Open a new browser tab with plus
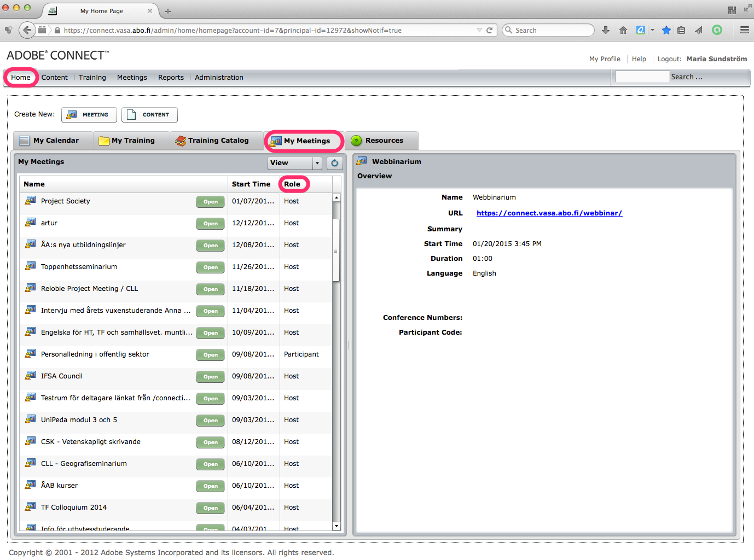This screenshot has height=560, width=754. (x=168, y=11)
